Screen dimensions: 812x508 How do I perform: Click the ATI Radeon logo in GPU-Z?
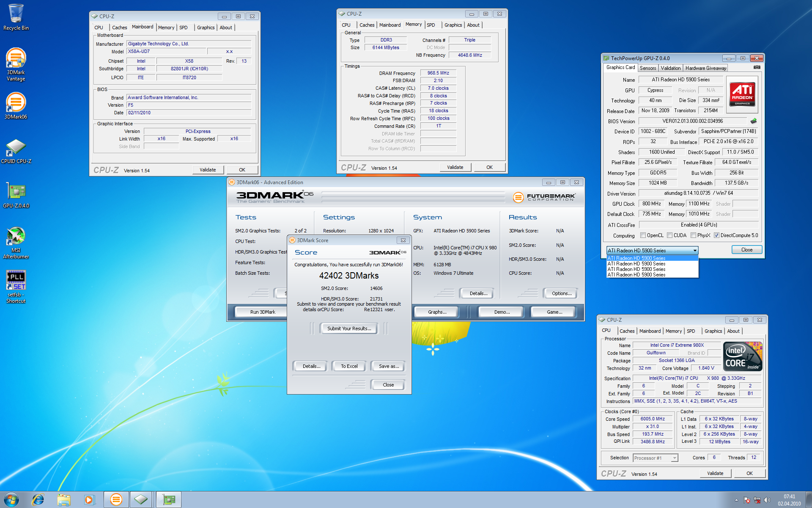(x=742, y=94)
